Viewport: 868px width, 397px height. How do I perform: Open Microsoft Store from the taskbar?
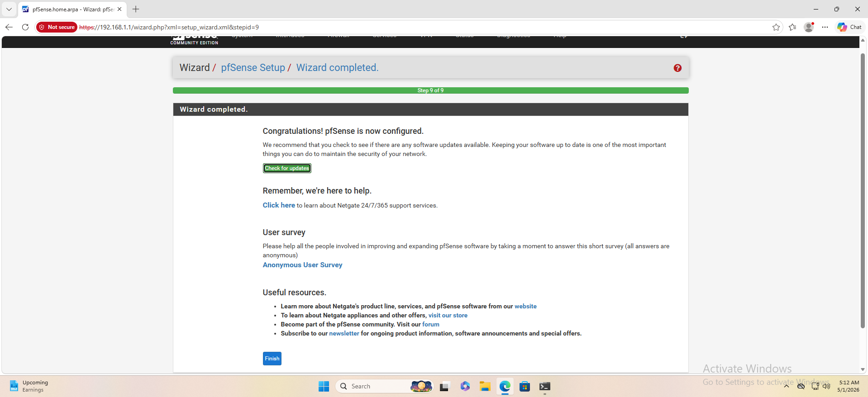(525, 386)
